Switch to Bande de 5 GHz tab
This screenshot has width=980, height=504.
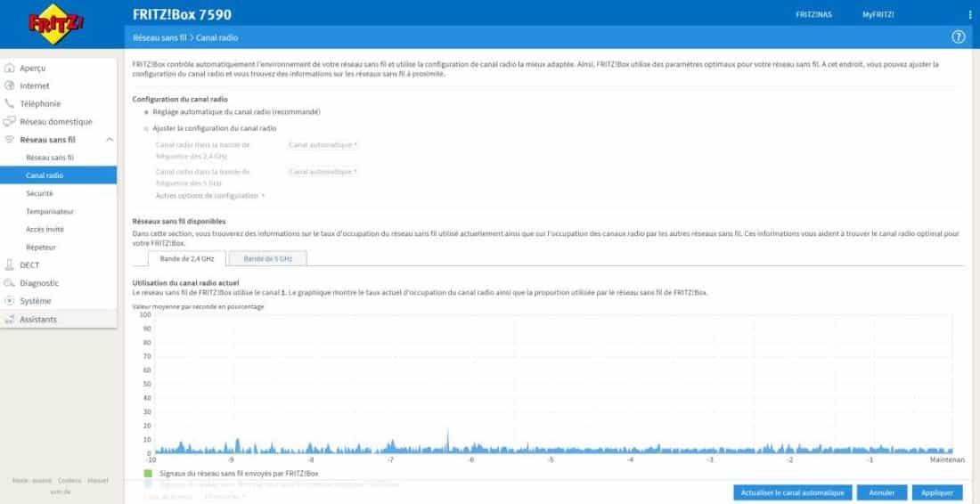tap(267, 258)
